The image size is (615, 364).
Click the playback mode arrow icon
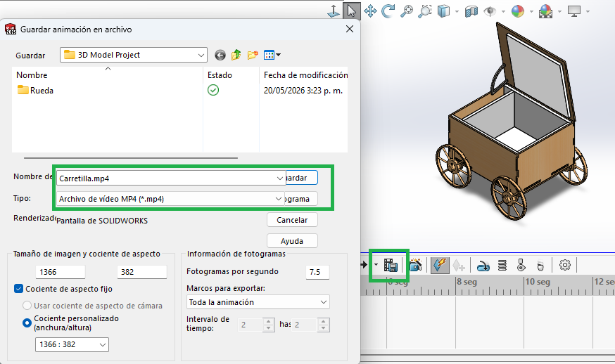(364, 265)
